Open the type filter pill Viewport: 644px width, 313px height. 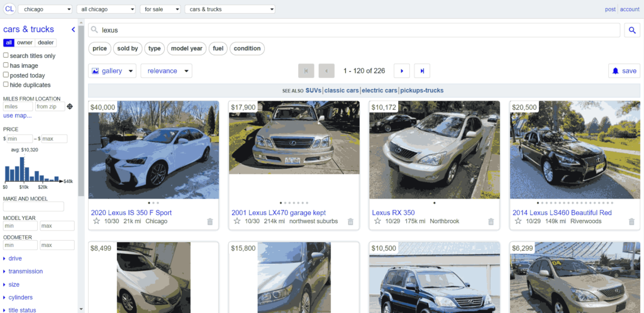155,48
